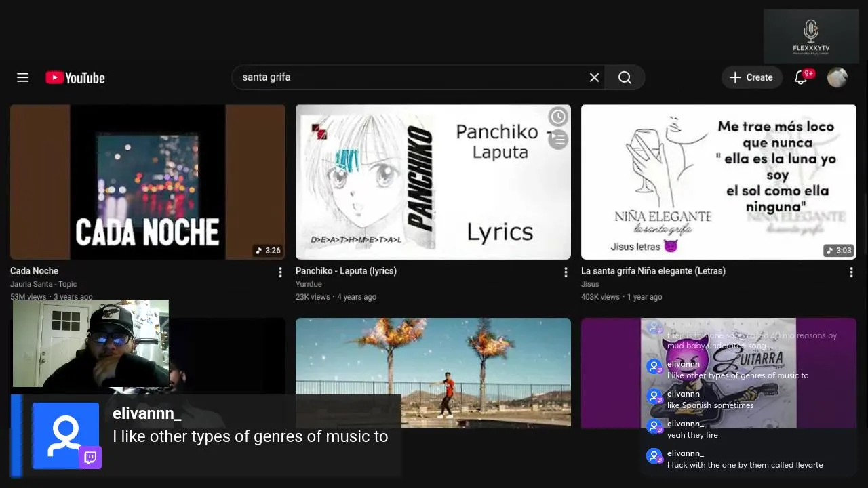Click the 'Cada Noche' video title
This screenshot has width=868, height=488.
click(x=34, y=271)
